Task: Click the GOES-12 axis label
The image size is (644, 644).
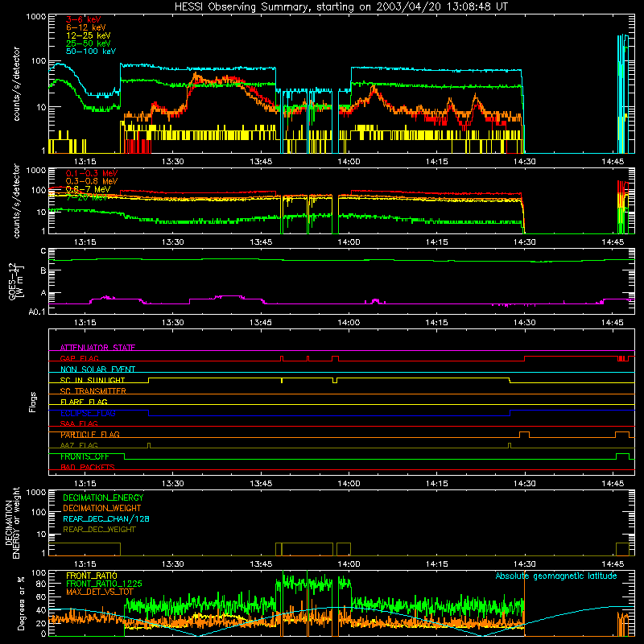Action: click(16, 281)
